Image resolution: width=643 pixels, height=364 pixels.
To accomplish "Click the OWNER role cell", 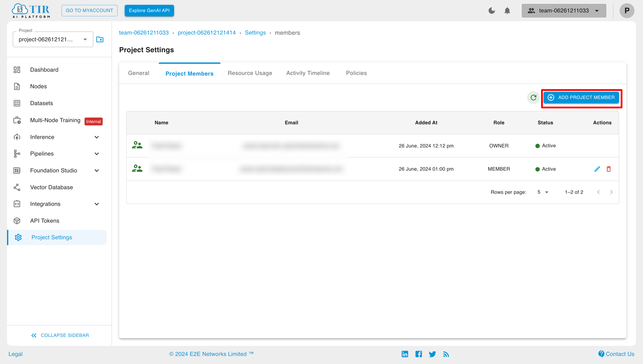I will coord(499,146).
